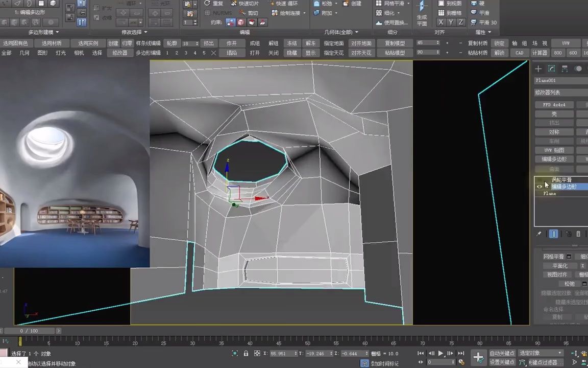Delete current modifier with trash icon
Viewport: 588px width, 368px height.
pos(578,234)
